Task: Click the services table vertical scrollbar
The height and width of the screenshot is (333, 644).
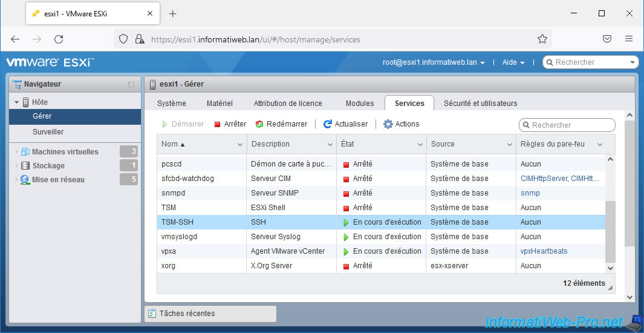Action: click(x=610, y=230)
